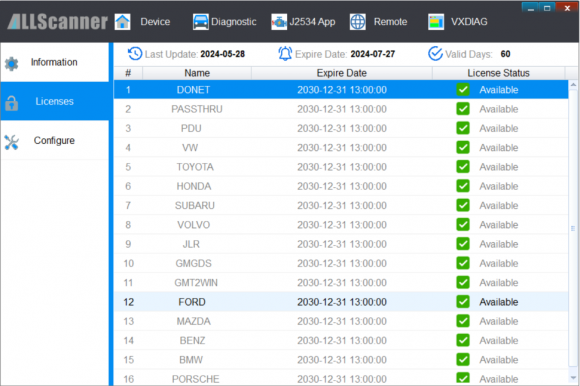Select the DONET license name
580x386 pixels.
[x=193, y=90]
